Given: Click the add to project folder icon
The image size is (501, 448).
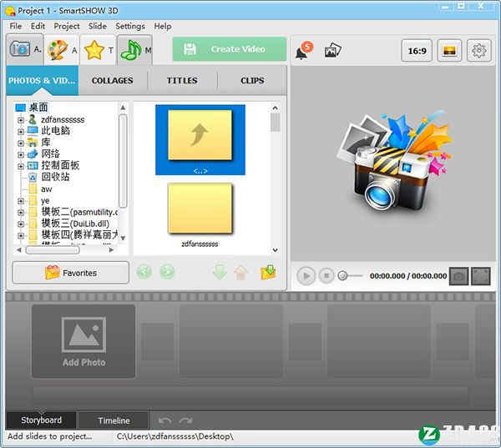Looking at the screenshot, I should (268, 272).
